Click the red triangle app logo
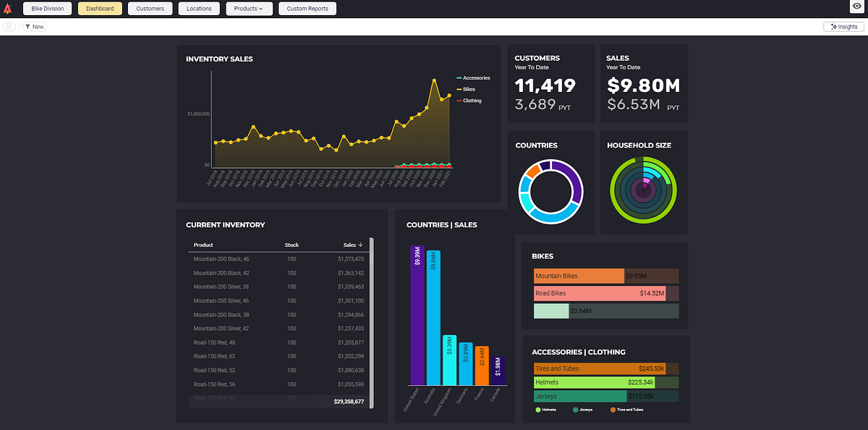This screenshot has width=868, height=430. click(x=8, y=8)
